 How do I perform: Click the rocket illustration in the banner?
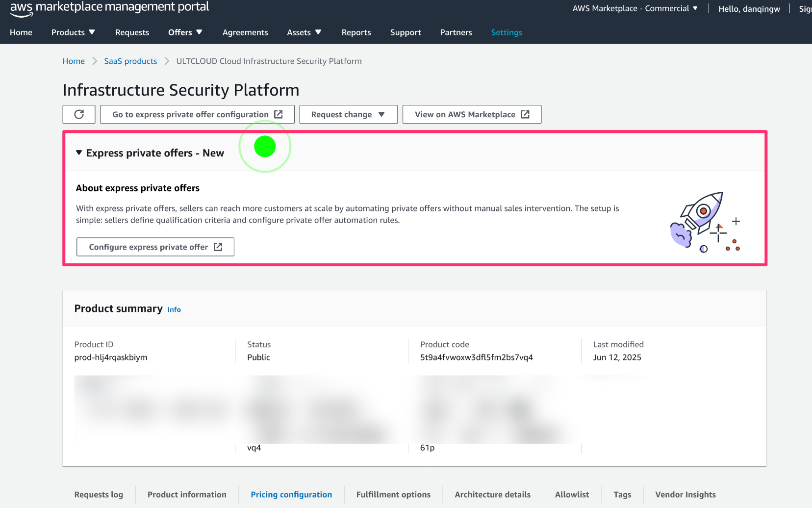coord(704,221)
